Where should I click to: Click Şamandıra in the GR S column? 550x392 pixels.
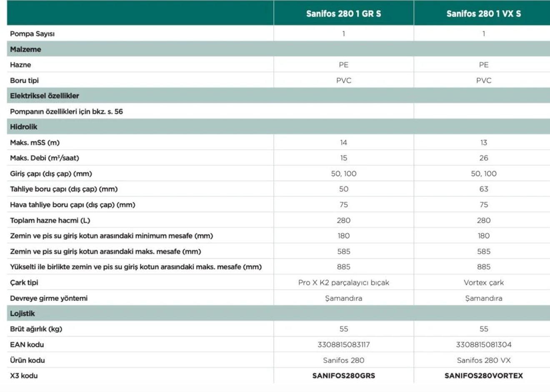click(x=343, y=298)
